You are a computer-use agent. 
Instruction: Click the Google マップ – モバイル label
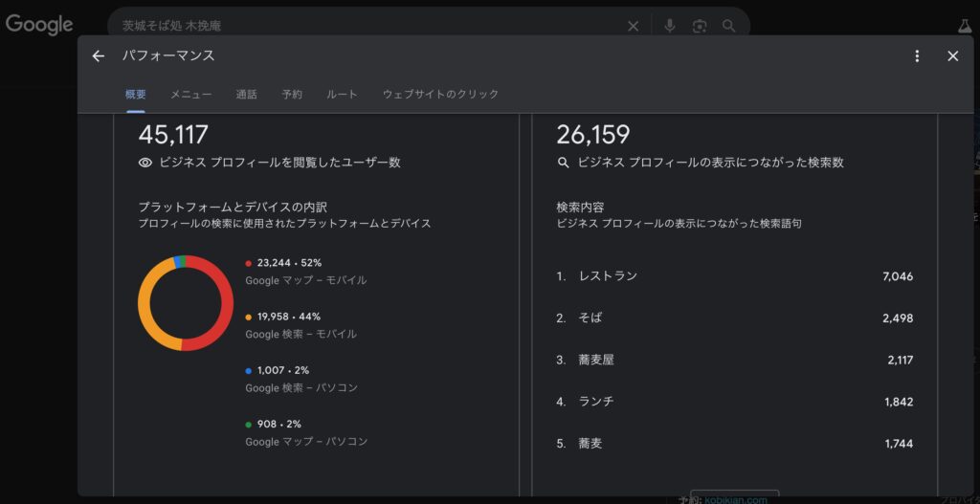click(306, 281)
